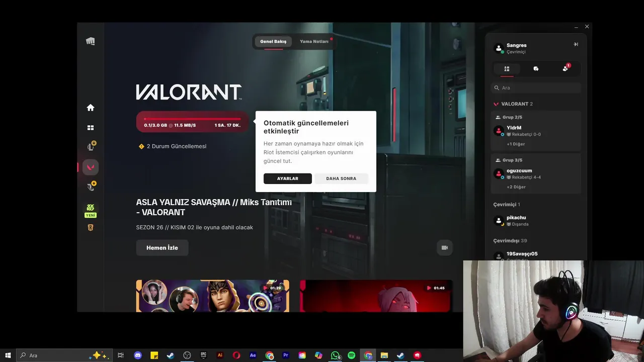Screen dimensions: 644x362
Task: Open the friends list tab icon
Action: [x=507, y=68]
